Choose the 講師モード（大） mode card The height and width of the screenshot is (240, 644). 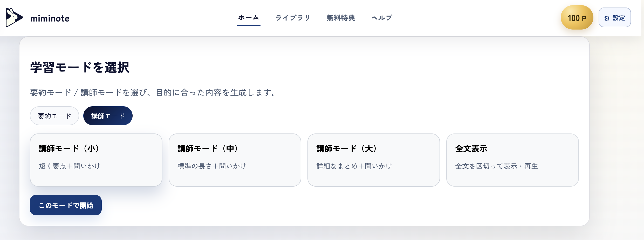coord(374,160)
